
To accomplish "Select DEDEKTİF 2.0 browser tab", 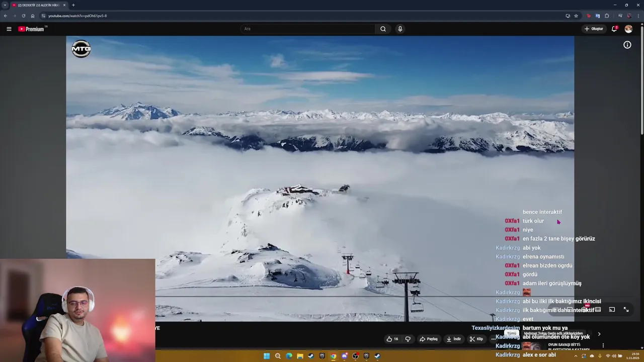I will coord(39,5).
